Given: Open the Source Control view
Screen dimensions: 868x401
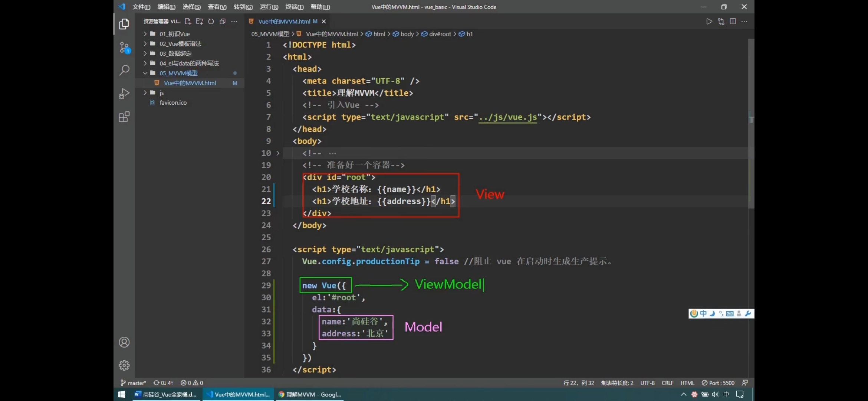Looking at the screenshot, I should pyautogui.click(x=124, y=47).
